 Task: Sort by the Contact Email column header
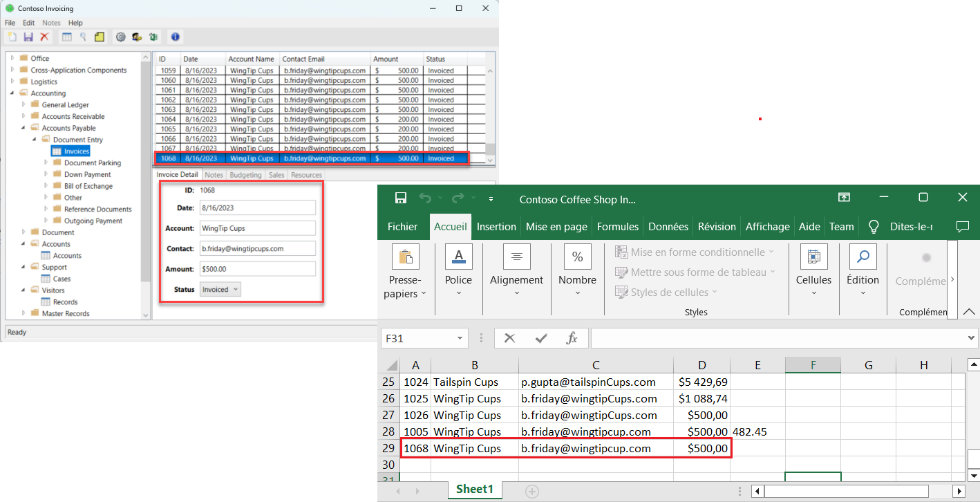point(325,59)
